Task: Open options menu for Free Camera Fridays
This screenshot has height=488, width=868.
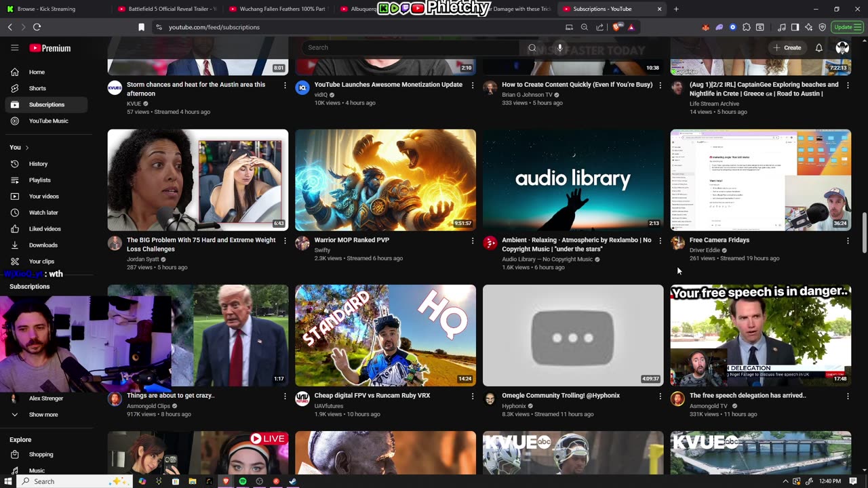Action: click(848, 241)
